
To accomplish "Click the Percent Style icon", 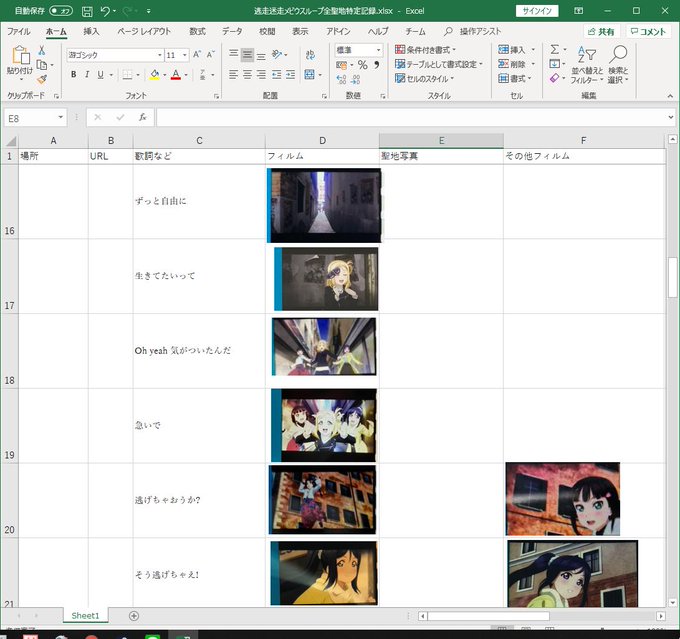I will pos(363,65).
